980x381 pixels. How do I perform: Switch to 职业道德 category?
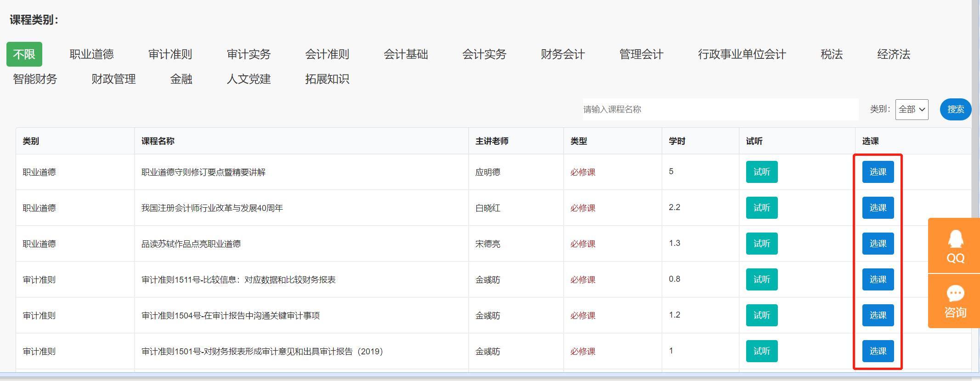click(x=91, y=54)
